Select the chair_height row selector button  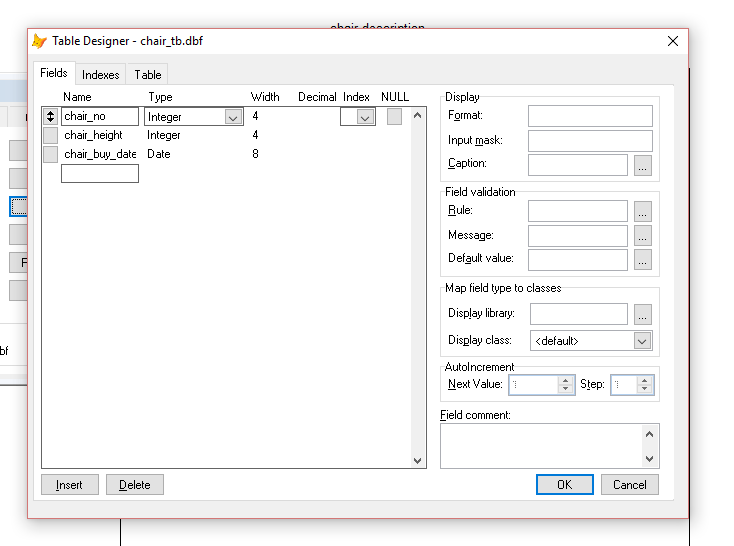51,135
